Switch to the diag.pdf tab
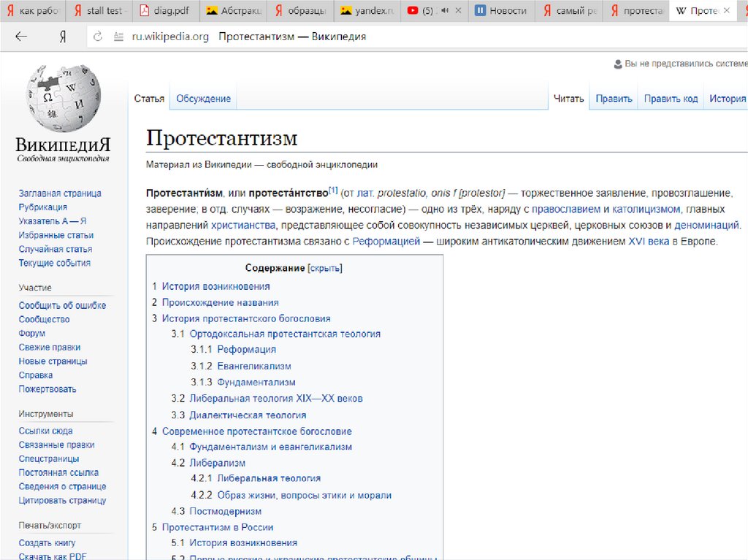Screen dimensions: 748x560 pyautogui.click(x=164, y=11)
